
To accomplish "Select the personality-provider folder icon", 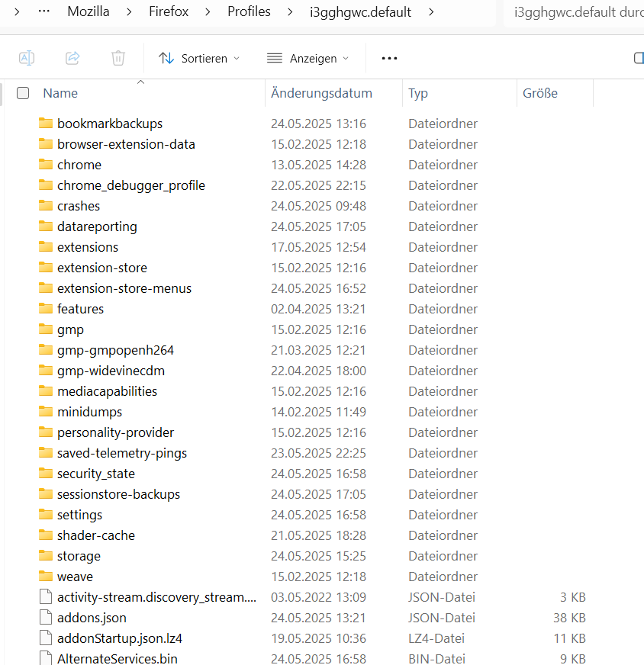I will point(46,432).
